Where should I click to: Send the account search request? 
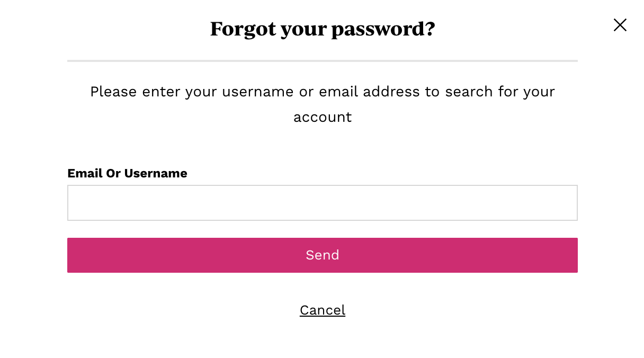coord(322,255)
